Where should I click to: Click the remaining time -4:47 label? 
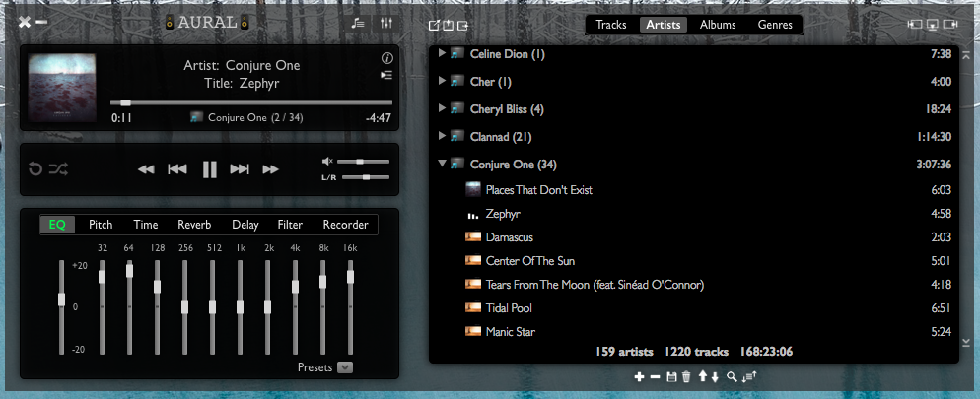(x=379, y=118)
